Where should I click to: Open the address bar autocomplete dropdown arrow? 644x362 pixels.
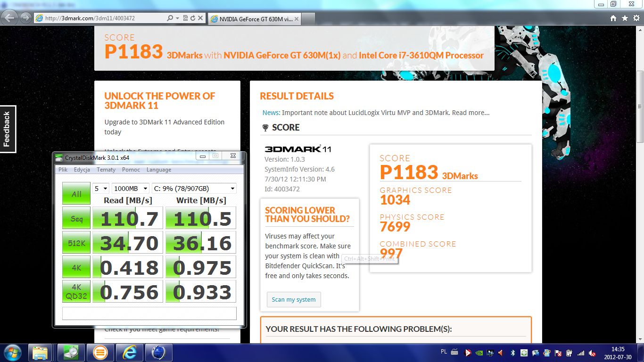tap(177, 18)
